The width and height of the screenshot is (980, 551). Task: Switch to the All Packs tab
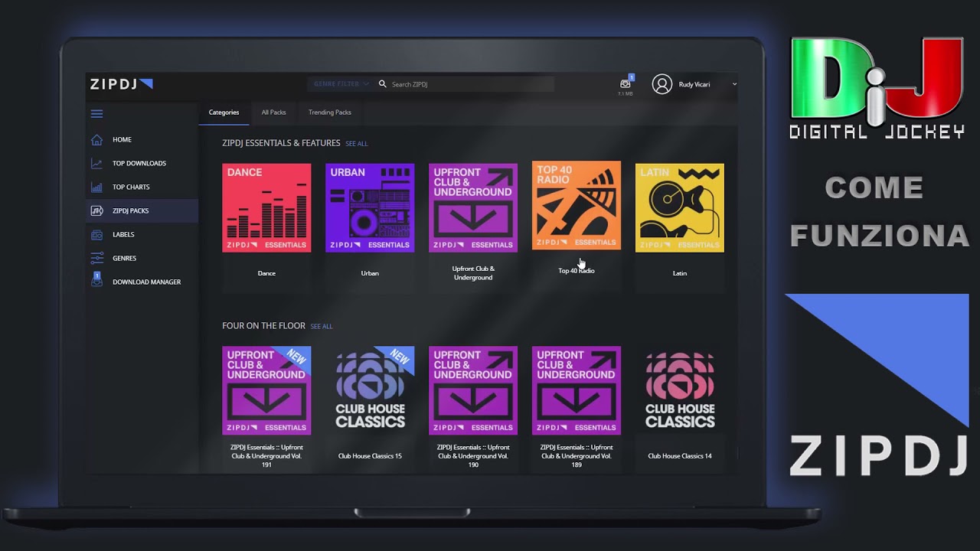pos(273,112)
